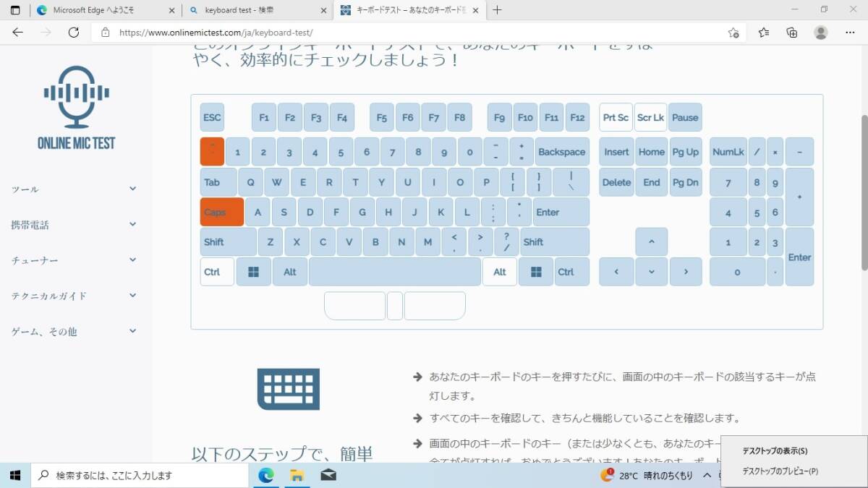The image size is (868, 488).
Task: Click the right arrow key on keyboard
Action: pos(686,272)
